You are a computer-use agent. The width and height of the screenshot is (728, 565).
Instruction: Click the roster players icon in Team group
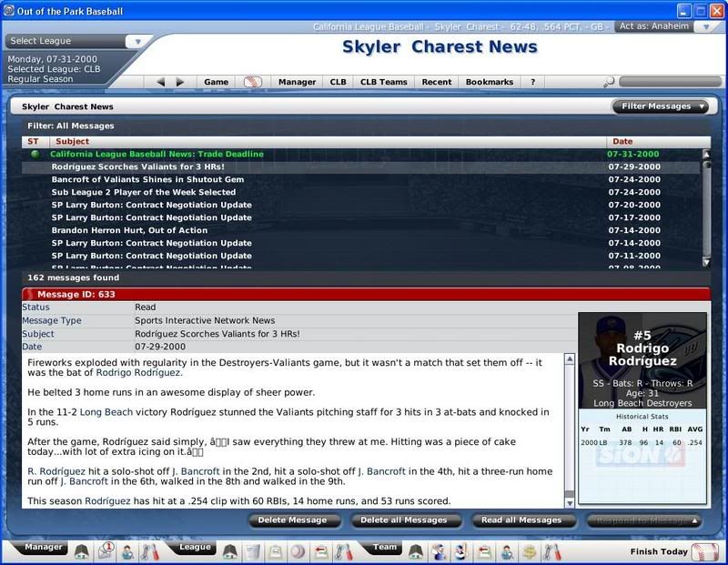click(x=439, y=552)
